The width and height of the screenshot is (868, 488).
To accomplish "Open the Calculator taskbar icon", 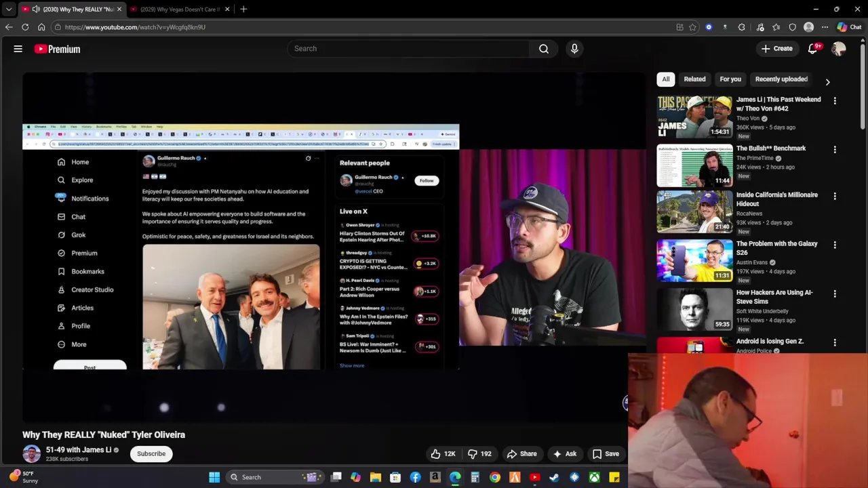I will tap(475, 477).
